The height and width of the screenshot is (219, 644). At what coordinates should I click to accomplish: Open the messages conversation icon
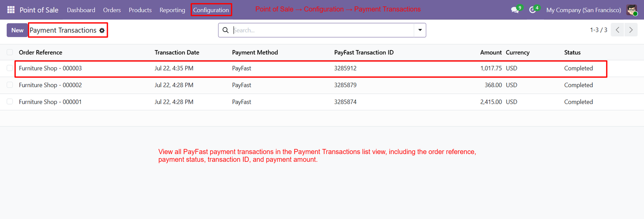516,10
